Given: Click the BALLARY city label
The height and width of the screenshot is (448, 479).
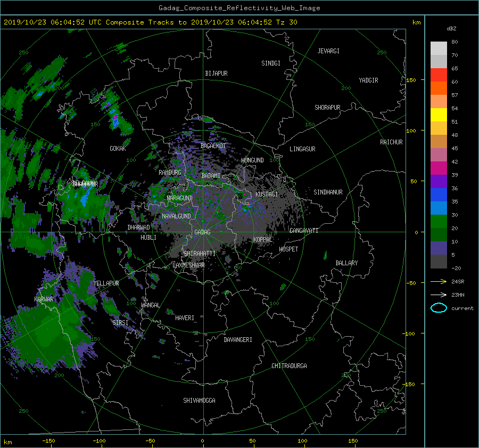Looking at the screenshot, I should click(346, 263).
